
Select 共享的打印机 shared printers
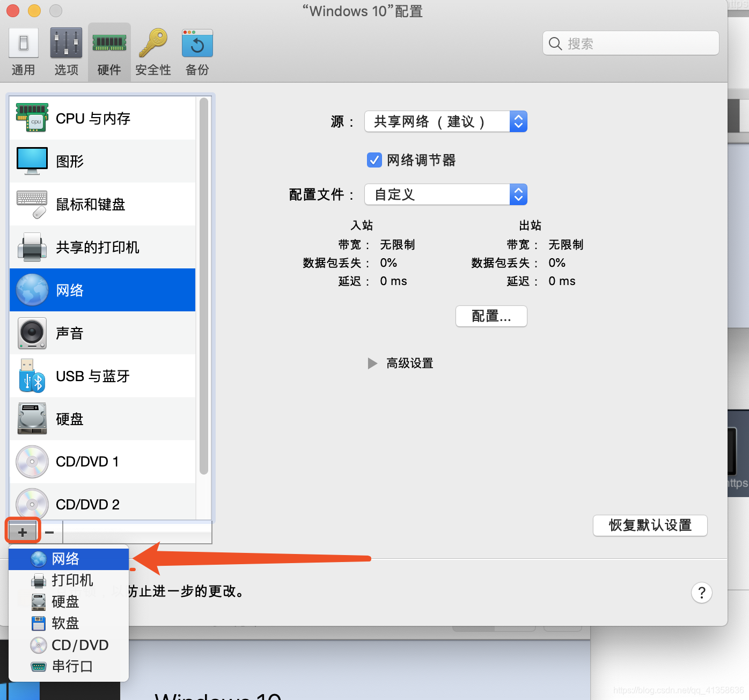click(x=102, y=247)
